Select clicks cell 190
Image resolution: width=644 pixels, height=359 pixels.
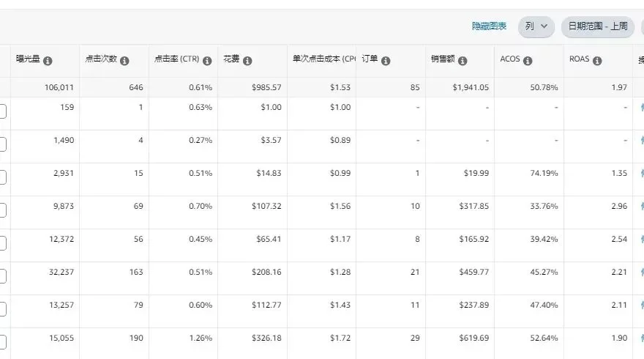(136, 338)
